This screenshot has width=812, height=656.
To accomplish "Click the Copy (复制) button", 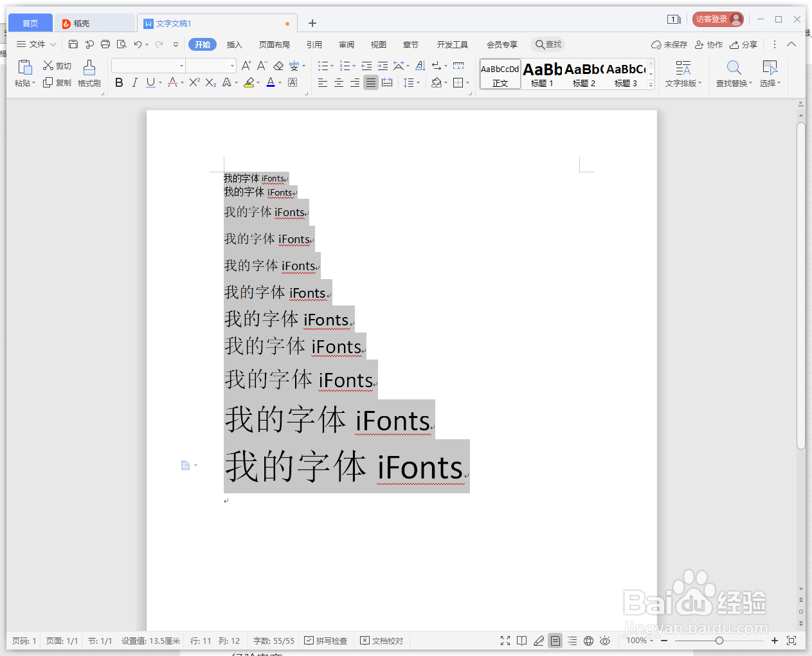I will [57, 83].
